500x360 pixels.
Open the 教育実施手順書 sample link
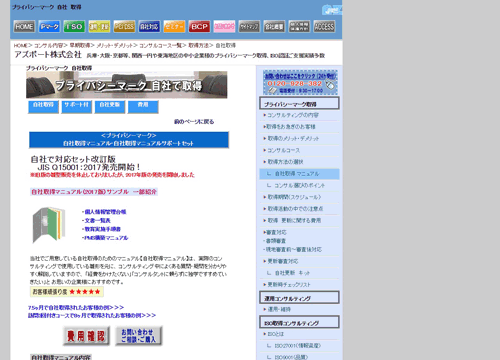102,229
